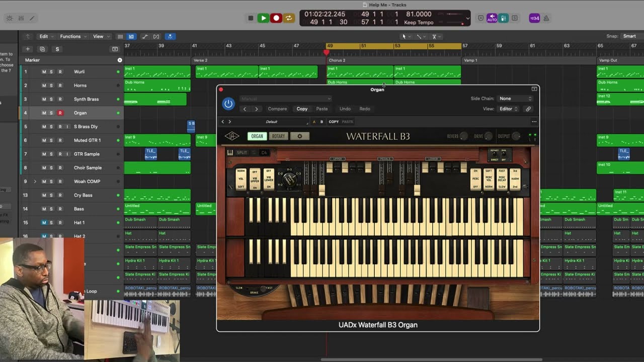Screen dimensions: 644x362
Task: Click Paste in the plugin header
Action: 322,109
